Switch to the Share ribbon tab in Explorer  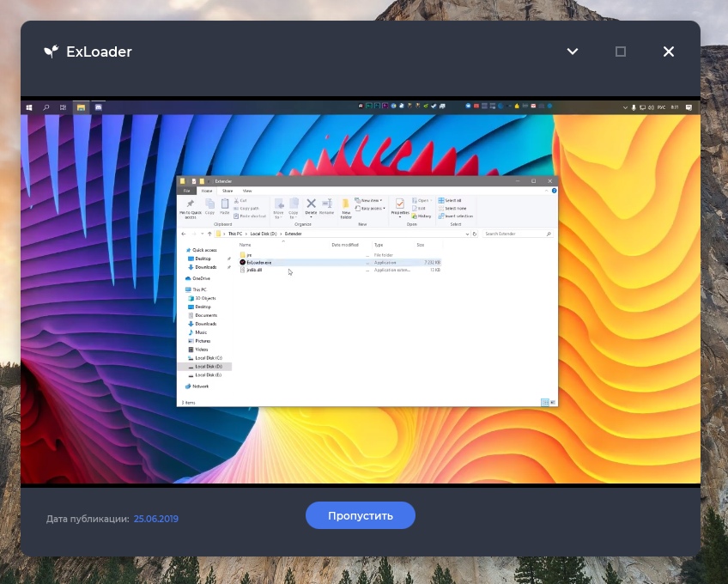pyautogui.click(x=227, y=191)
